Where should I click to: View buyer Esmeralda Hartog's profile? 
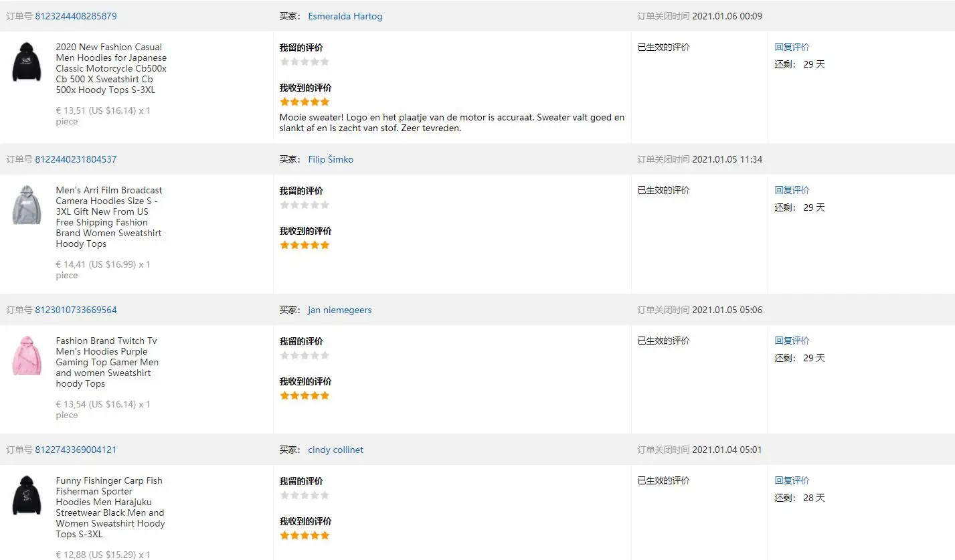[x=345, y=16]
